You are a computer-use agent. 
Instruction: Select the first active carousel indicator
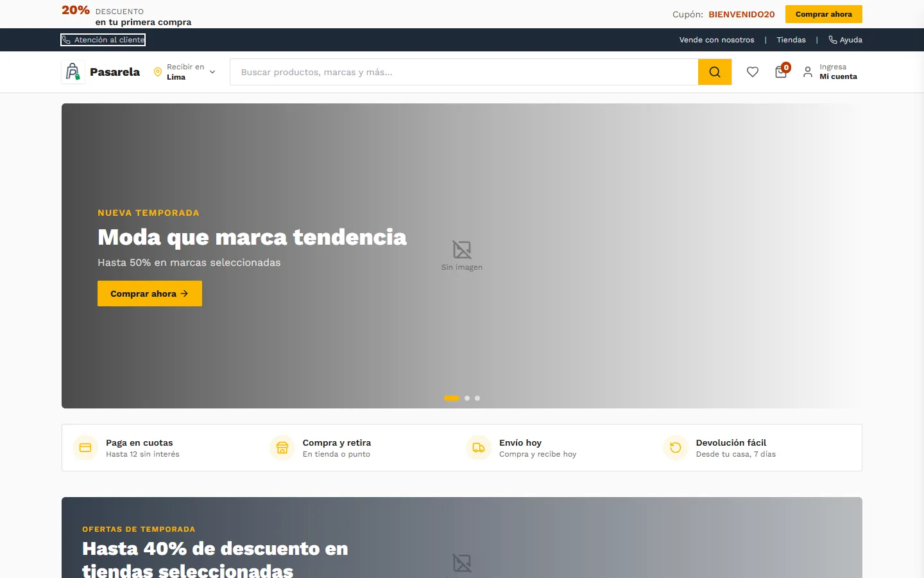pyautogui.click(x=452, y=398)
